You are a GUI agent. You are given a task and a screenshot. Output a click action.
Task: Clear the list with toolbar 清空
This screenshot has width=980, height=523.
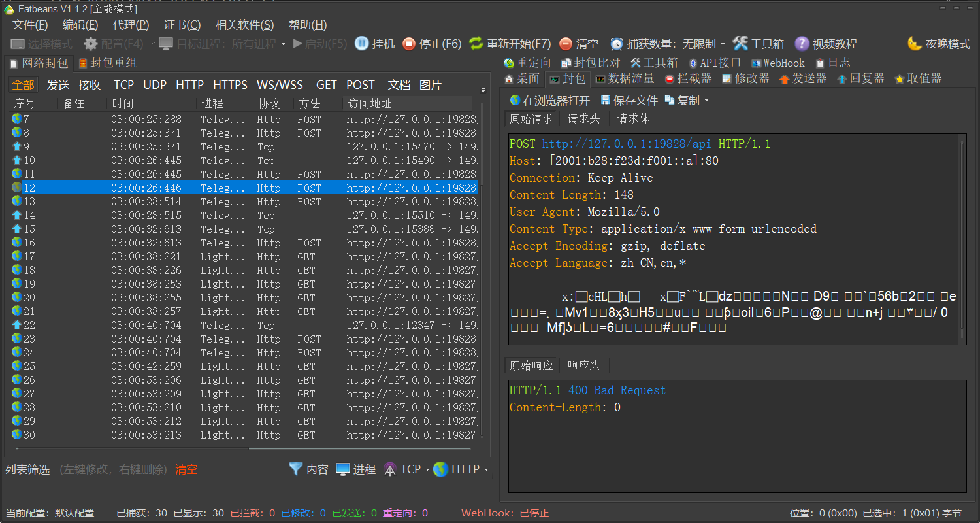(x=579, y=44)
